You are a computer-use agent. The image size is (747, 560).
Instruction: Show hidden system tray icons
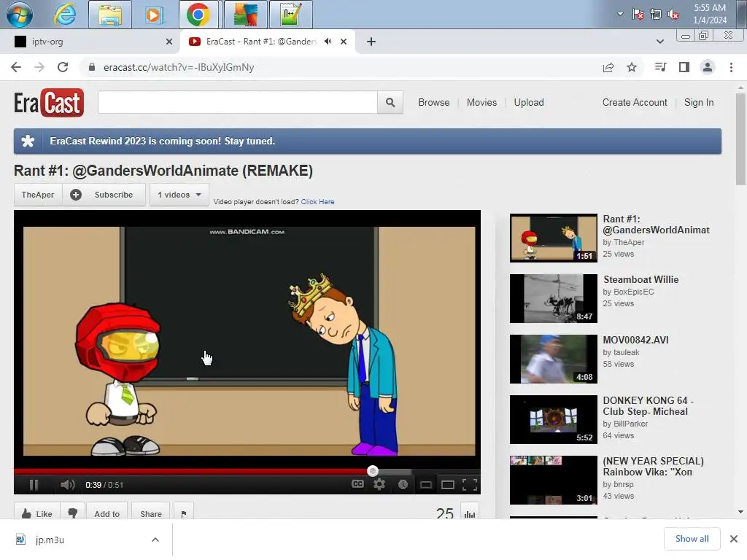point(620,14)
